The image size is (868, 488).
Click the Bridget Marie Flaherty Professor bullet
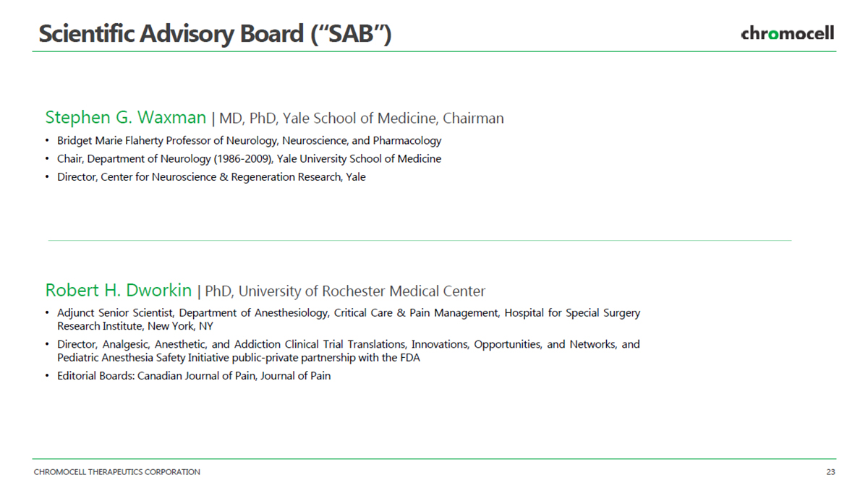[x=249, y=140]
